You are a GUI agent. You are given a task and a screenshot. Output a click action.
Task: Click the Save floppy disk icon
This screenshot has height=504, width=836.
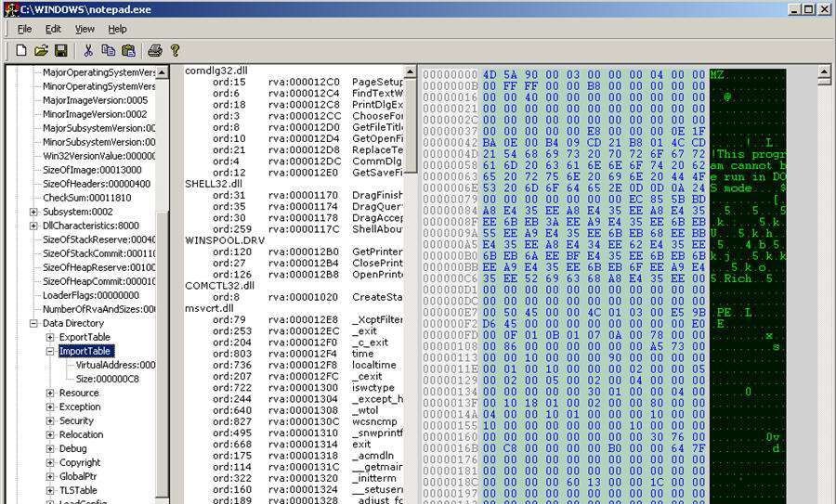[60, 50]
